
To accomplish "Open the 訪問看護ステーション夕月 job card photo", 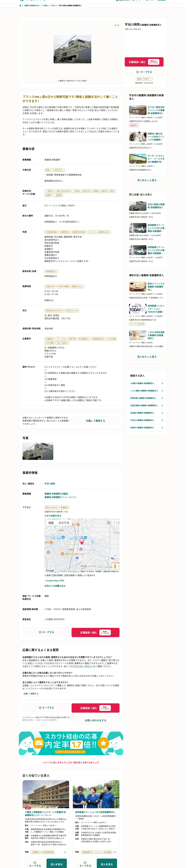I will pos(96,794).
